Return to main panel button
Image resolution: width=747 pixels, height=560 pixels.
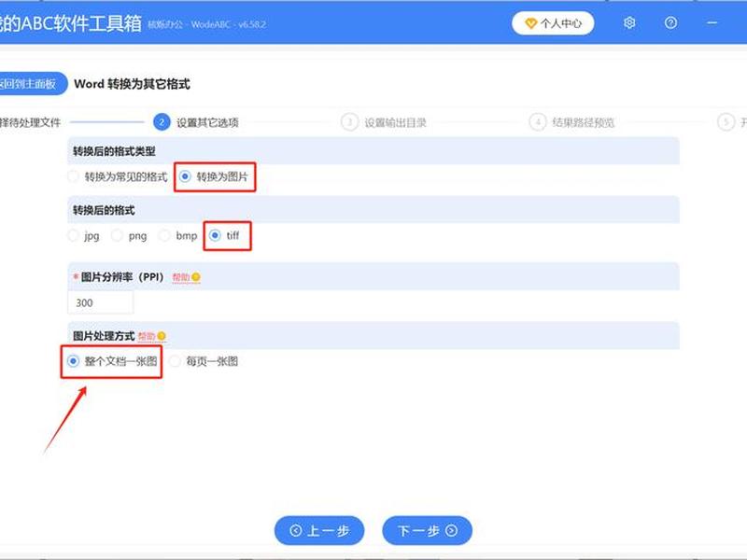point(32,84)
